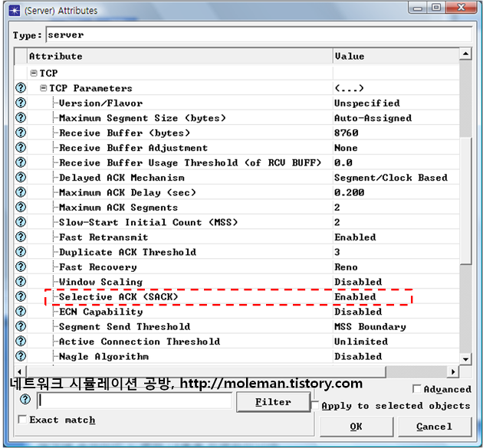Image resolution: width=483 pixels, height=448 pixels.
Task: Select Maximum ACK Delay value 0.200
Action: pyautogui.click(x=350, y=193)
